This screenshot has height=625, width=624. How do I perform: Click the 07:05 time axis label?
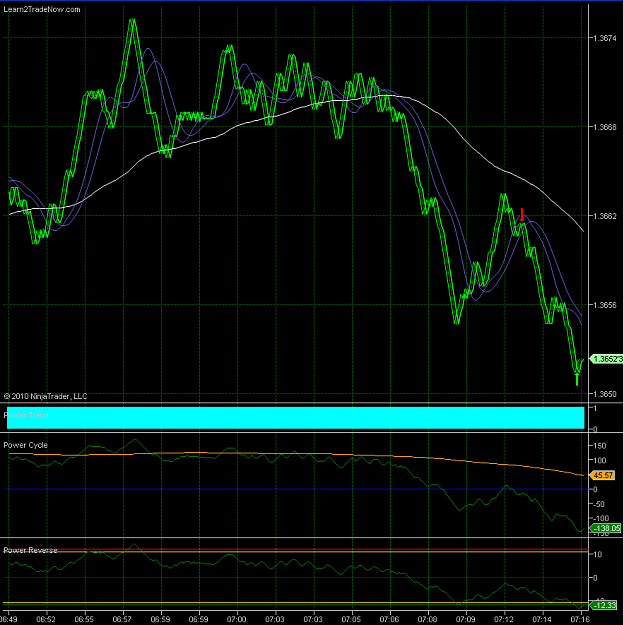[x=351, y=619]
